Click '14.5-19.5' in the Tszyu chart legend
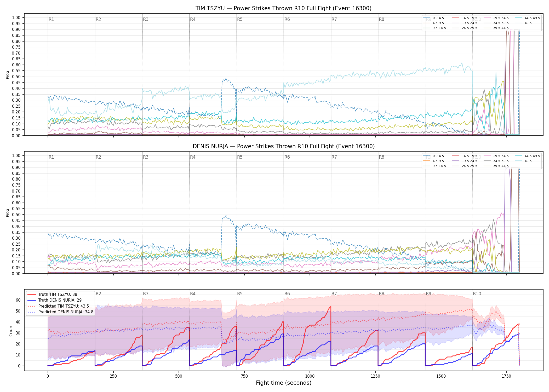The width and height of the screenshot is (549, 392). coord(470,18)
